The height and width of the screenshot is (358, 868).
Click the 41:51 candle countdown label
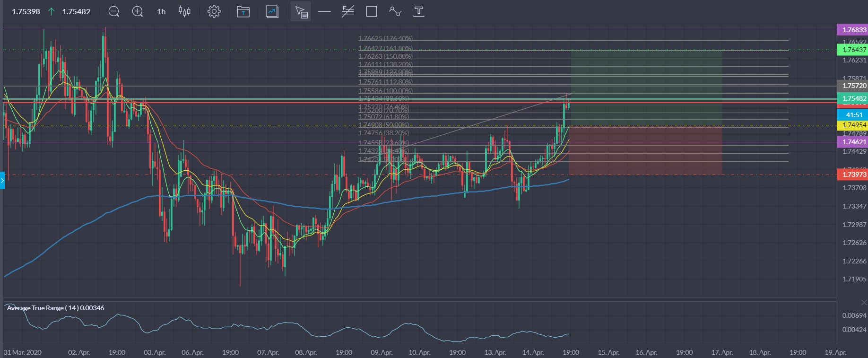coord(852,115)
